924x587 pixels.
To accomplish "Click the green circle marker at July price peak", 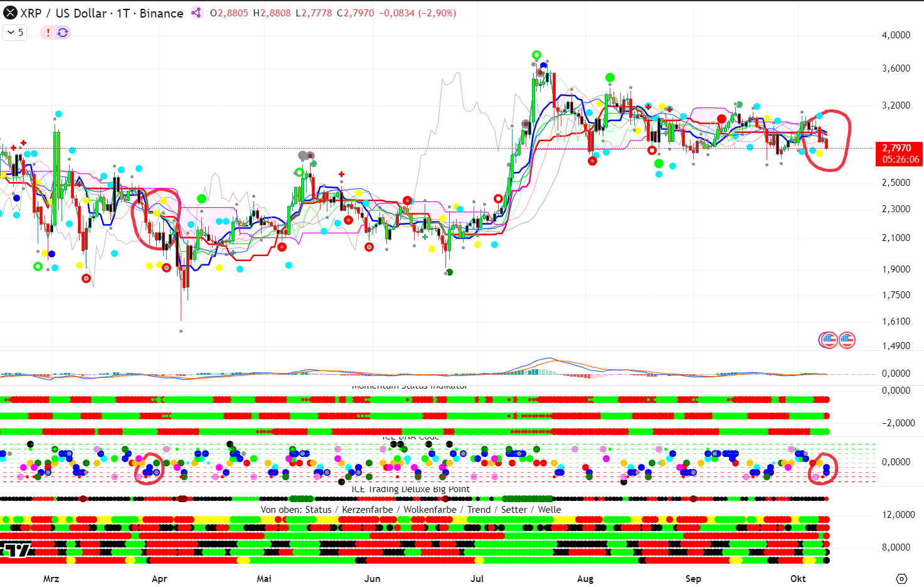I will pyautogui.click(x=536, y=55).
